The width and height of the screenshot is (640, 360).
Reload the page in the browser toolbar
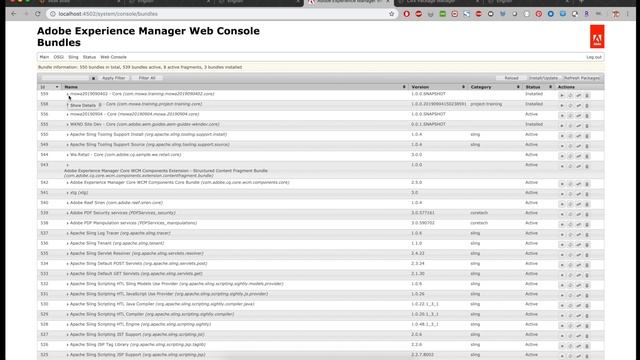[38, 14]
